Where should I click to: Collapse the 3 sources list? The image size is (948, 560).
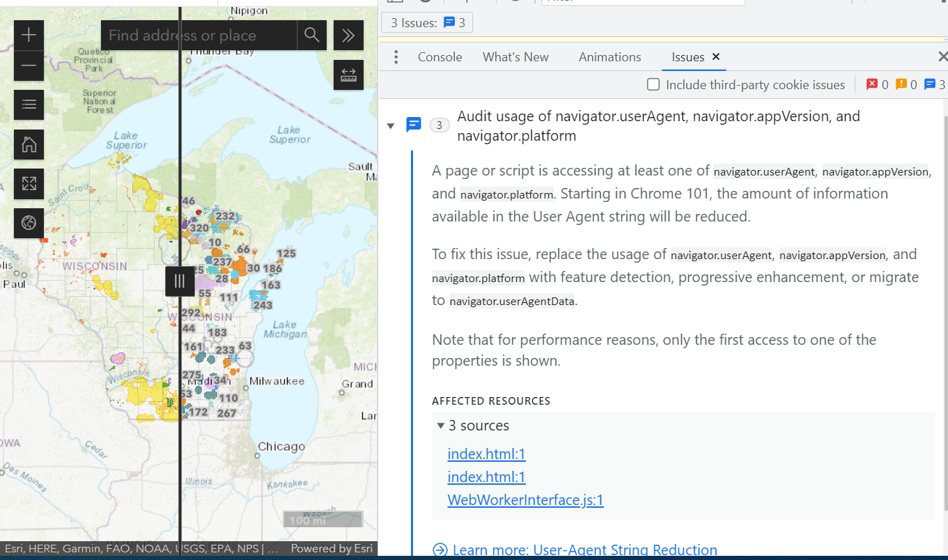click(441, 426)
